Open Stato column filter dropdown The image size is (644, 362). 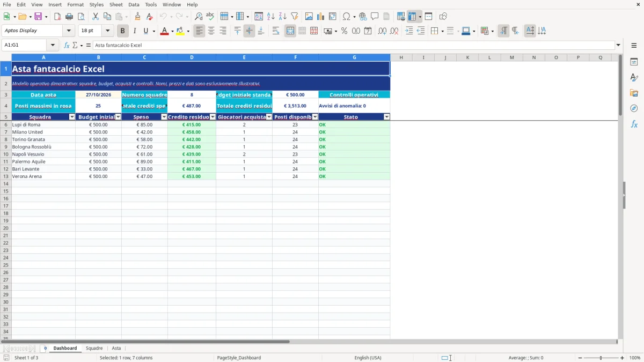point(386,117)
